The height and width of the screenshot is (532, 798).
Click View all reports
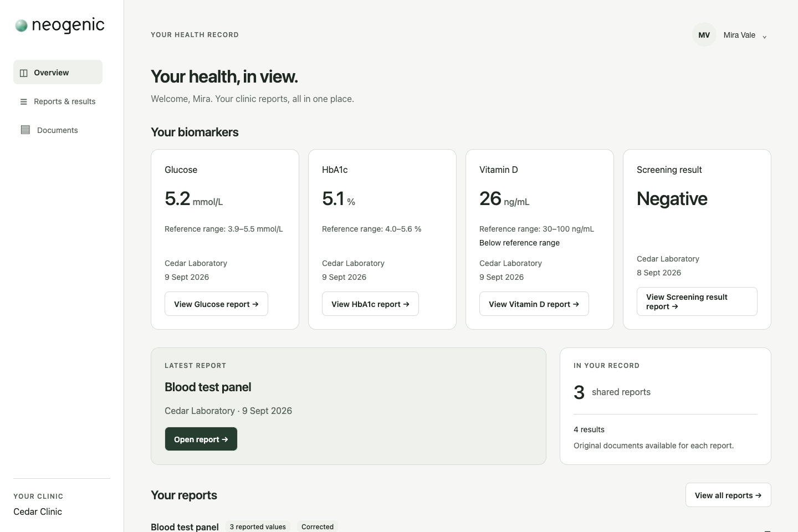(x=728, y=495)
